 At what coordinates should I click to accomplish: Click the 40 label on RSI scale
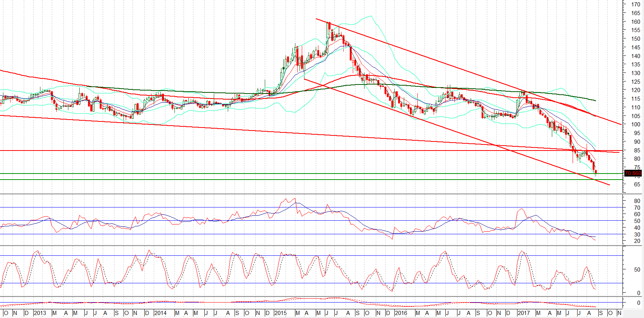637,228
